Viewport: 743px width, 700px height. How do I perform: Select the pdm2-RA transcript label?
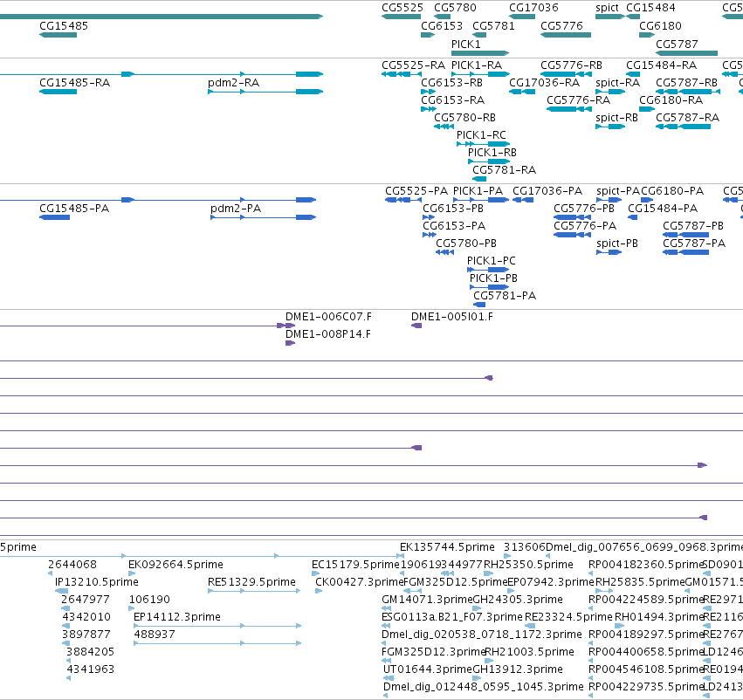(234, 83)
